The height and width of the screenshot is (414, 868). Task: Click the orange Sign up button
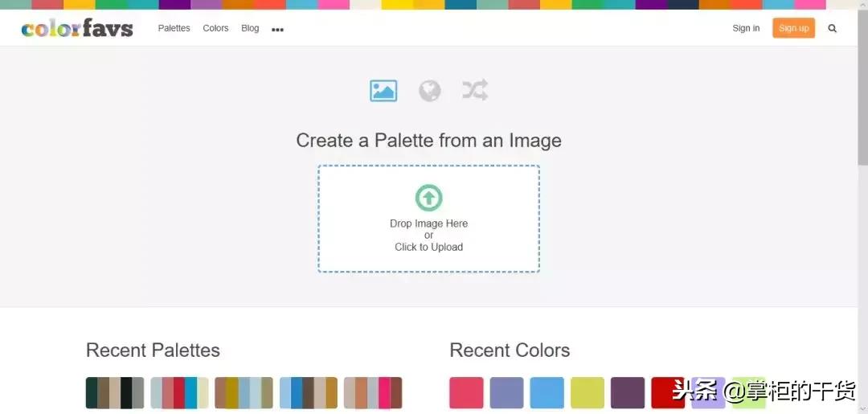[794, 27]
